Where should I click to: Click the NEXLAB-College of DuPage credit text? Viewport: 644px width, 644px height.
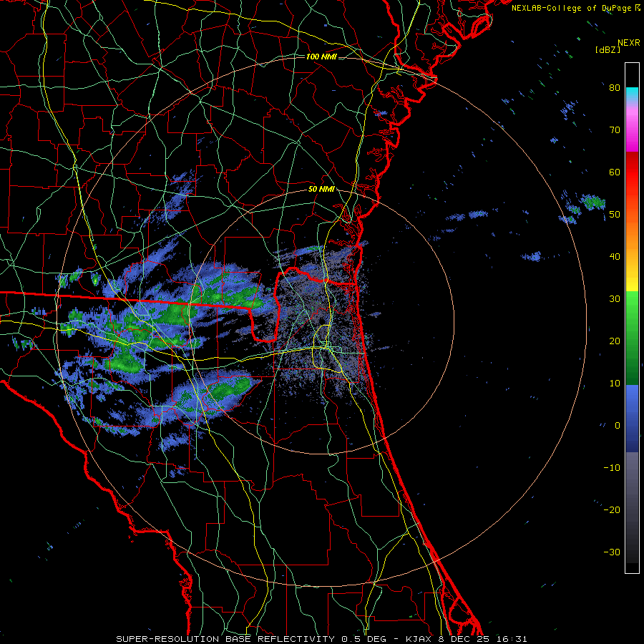point(572,8)
